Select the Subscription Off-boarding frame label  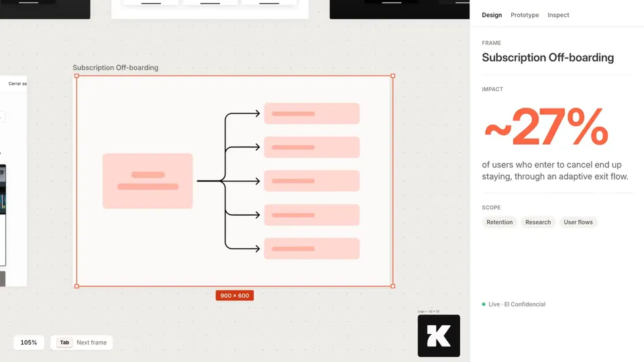pos(115,68)
